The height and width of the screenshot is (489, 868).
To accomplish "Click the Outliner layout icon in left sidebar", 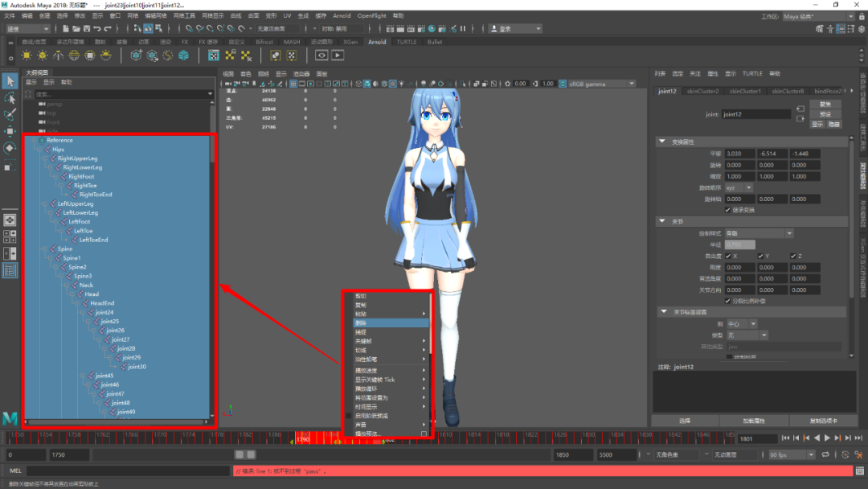I will pos(10,270).
